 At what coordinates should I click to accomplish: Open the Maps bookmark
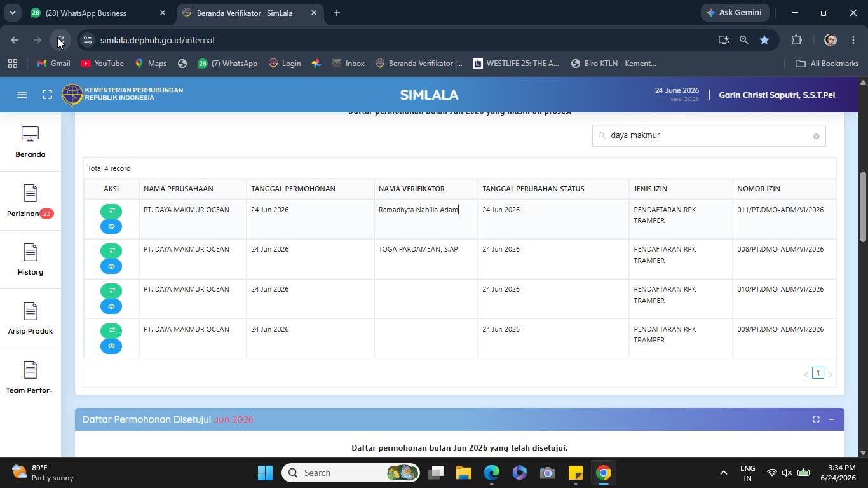click(x=150, y=64)
